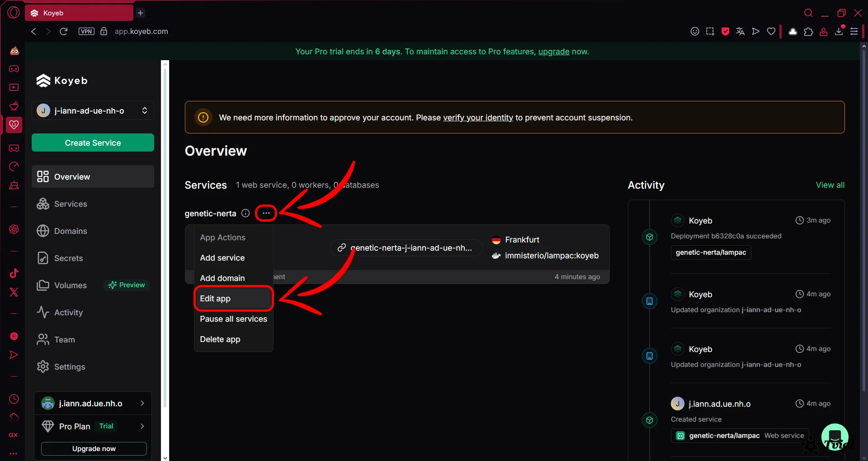This screenshot has height=461, width=868.
Task: Open Team from the sidebar
Action: [x=93, y=340]
